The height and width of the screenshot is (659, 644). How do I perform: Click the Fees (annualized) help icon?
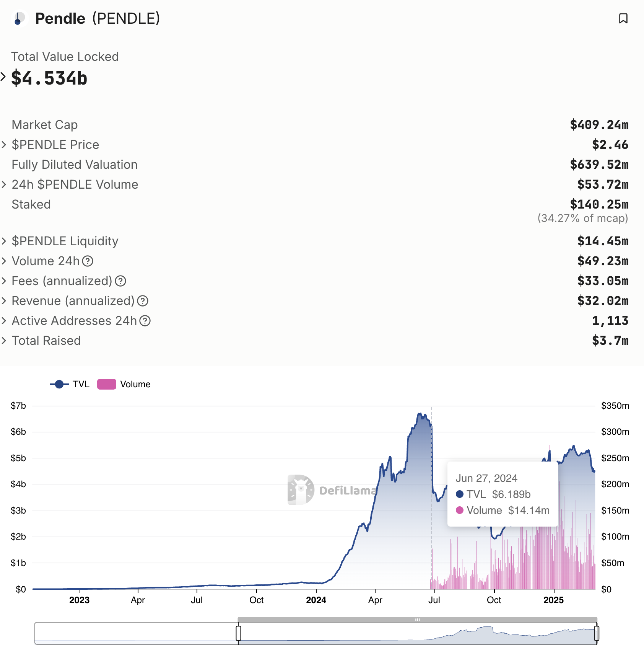coord(120,281)
